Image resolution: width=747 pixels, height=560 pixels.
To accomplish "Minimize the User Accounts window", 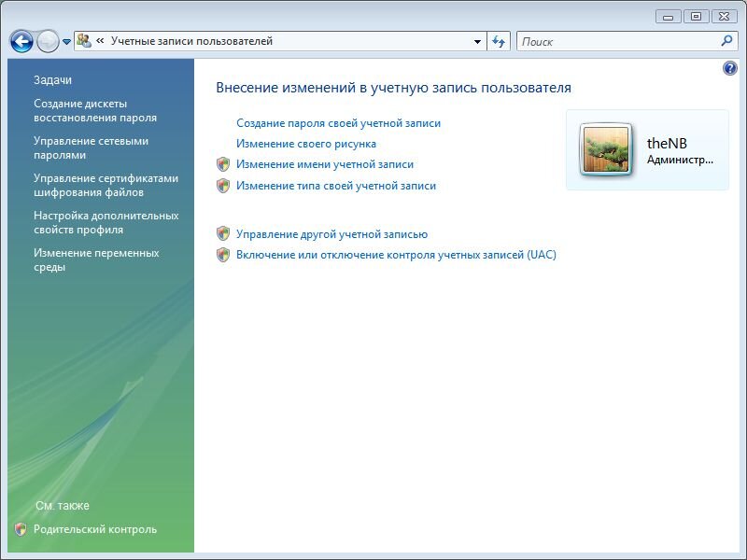I will pos(668,17).
